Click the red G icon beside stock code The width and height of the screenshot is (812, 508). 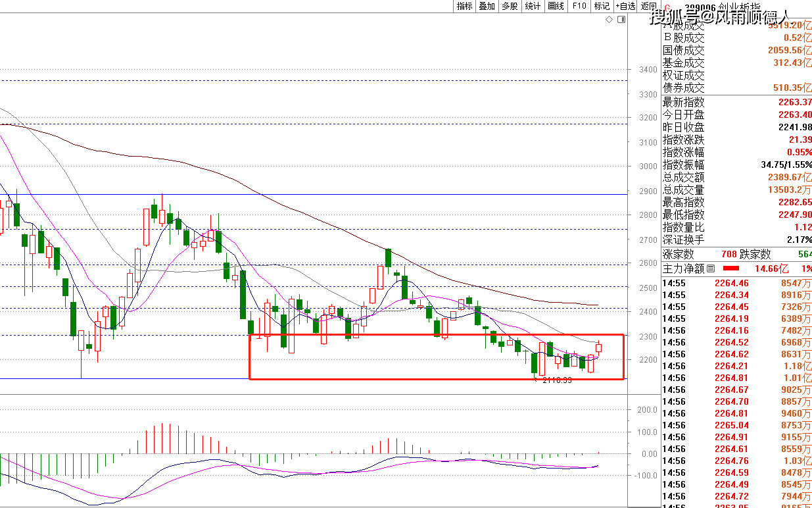(x=669, y=8)
